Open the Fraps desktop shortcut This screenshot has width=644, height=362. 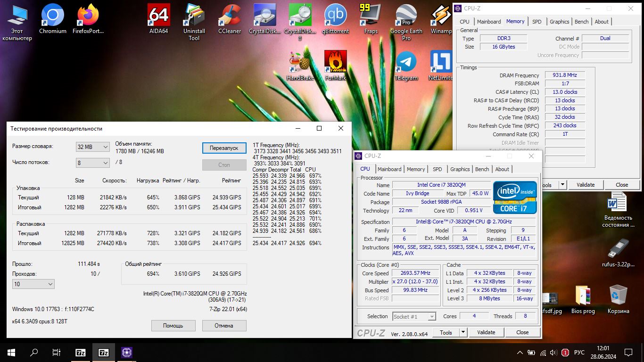[x=371, y=19]
